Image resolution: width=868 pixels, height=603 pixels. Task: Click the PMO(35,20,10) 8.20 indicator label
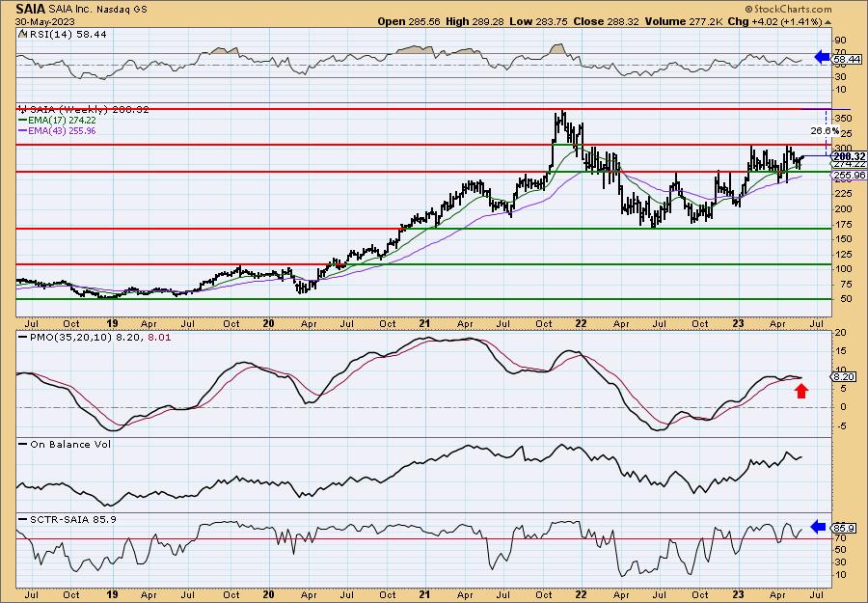point(85,337)
